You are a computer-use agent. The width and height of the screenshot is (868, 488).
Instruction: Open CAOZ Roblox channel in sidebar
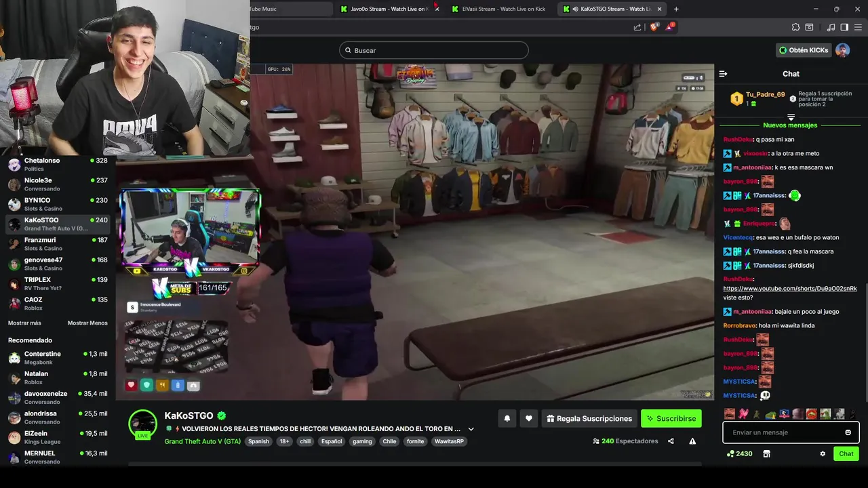click(58, 303)
